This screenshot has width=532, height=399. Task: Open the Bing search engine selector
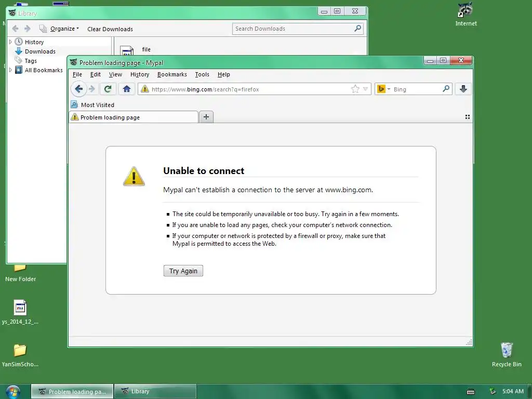pos(383,89)
